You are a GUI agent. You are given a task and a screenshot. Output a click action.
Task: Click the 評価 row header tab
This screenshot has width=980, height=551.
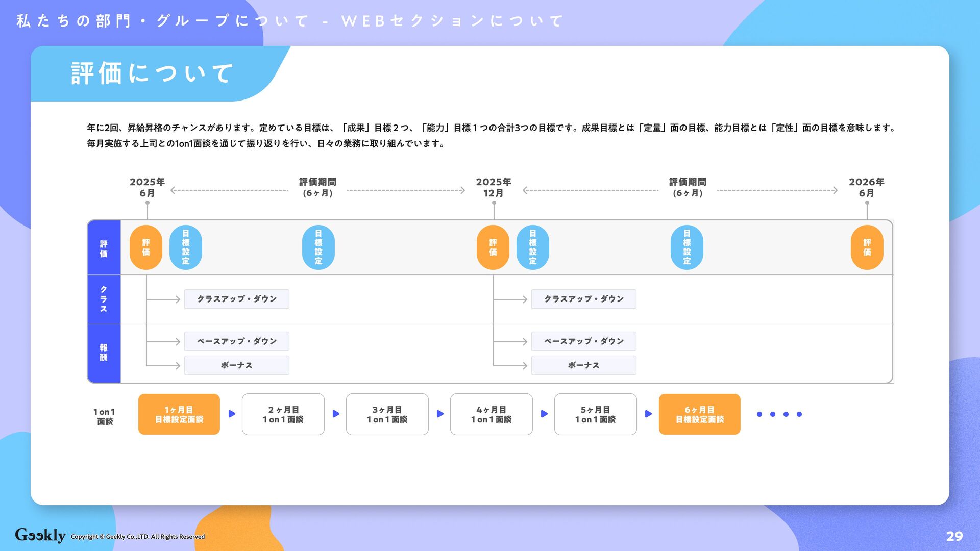104,248
